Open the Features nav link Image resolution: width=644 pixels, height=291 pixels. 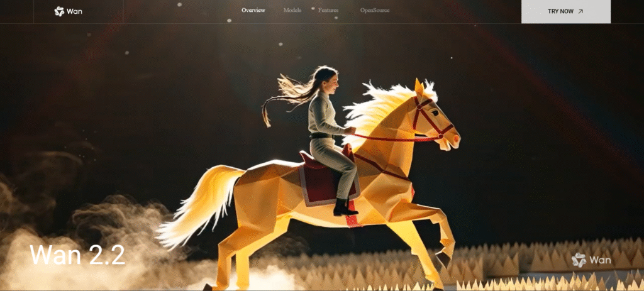tap(328, 10)
